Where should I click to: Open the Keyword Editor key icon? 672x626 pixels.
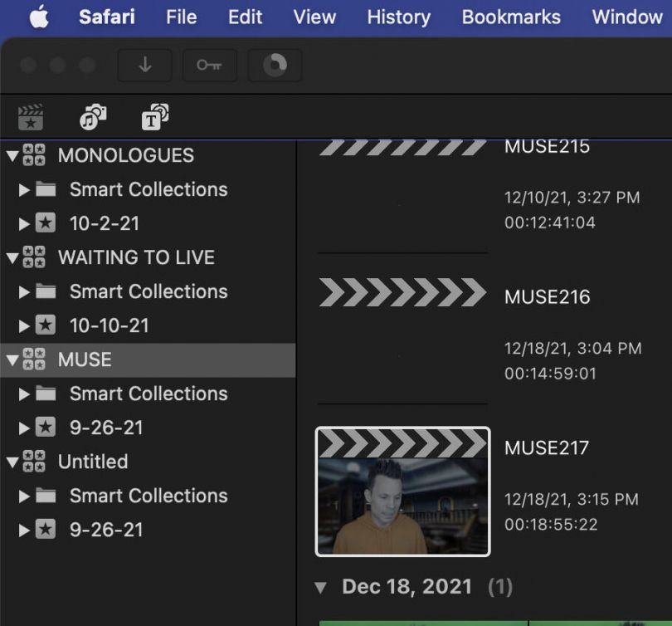(209, 65)
